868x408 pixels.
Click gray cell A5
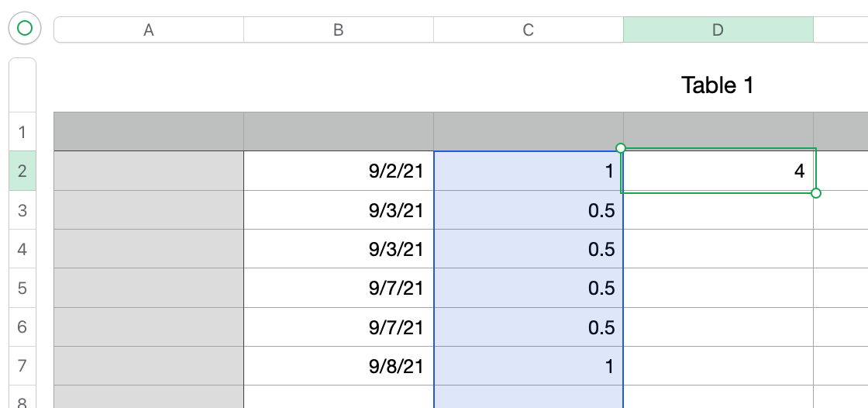click(x=149, y=289)
